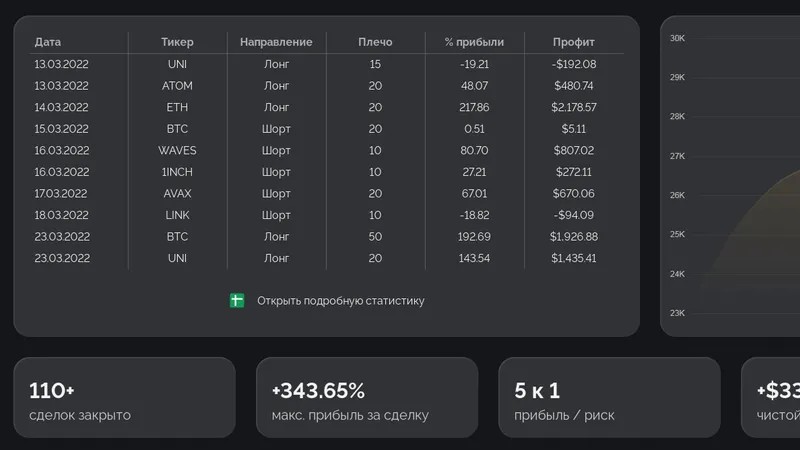Screen dimensions: 800x450
Task: Open the 110+ сделок закрыто card
Action: point(124,397)
